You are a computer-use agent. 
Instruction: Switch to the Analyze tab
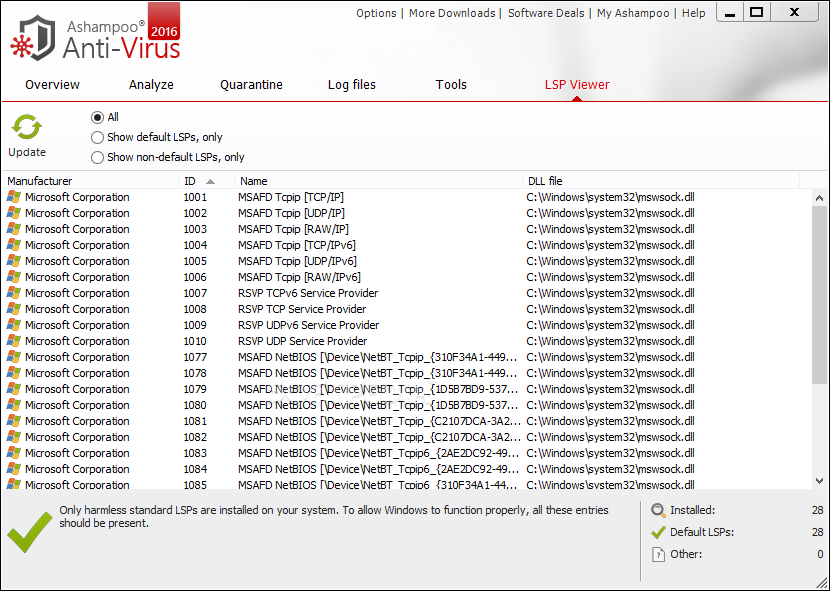pyautogui.click(x=151, y=85)
